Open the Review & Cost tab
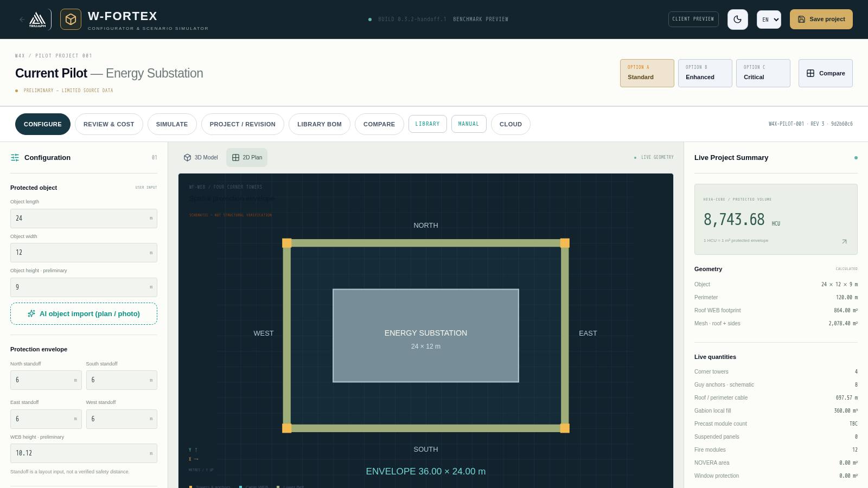The height and width of the screenshot is (488, 868). pos(109,124)
